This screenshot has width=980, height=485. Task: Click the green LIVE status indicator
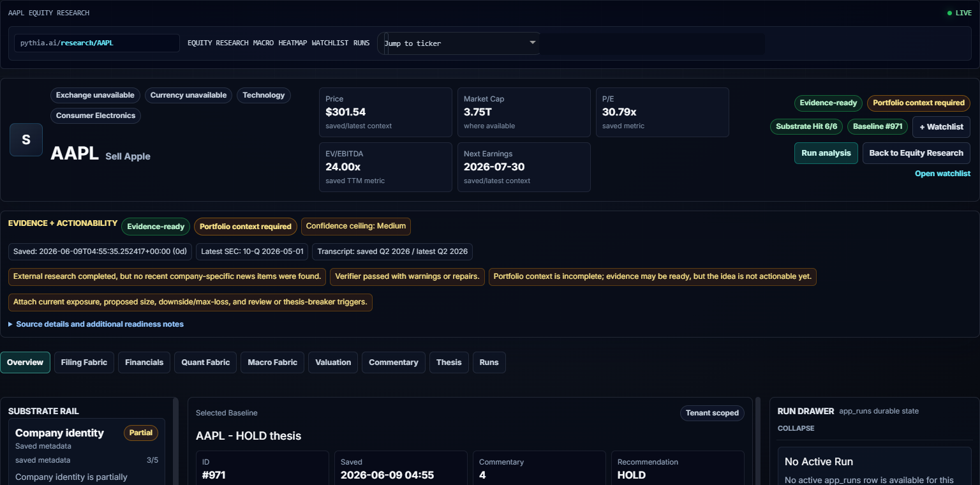tap(960, 13)
